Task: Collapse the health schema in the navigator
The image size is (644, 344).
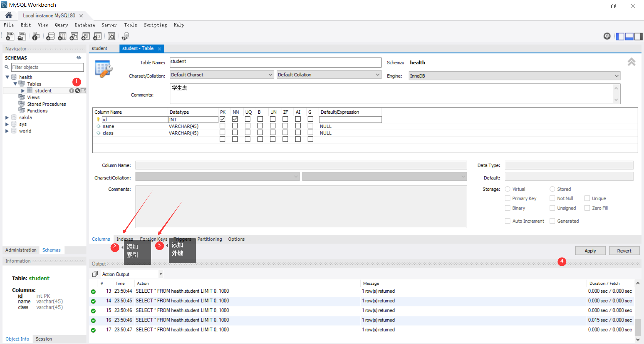Action: [x=7, y=77]
